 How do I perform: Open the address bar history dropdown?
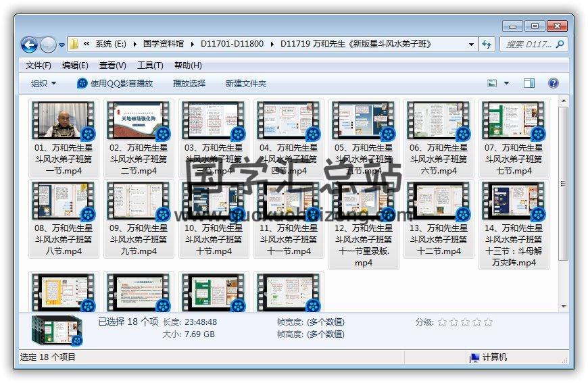tap(471, 44)
